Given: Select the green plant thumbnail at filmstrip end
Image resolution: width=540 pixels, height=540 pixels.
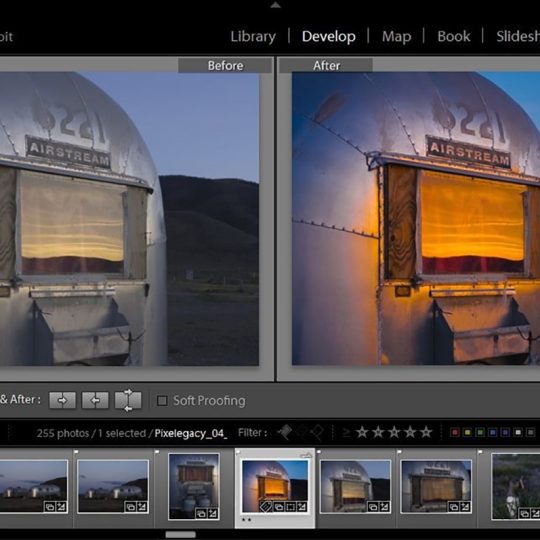Looking at the screenshot, I should 516,486.
